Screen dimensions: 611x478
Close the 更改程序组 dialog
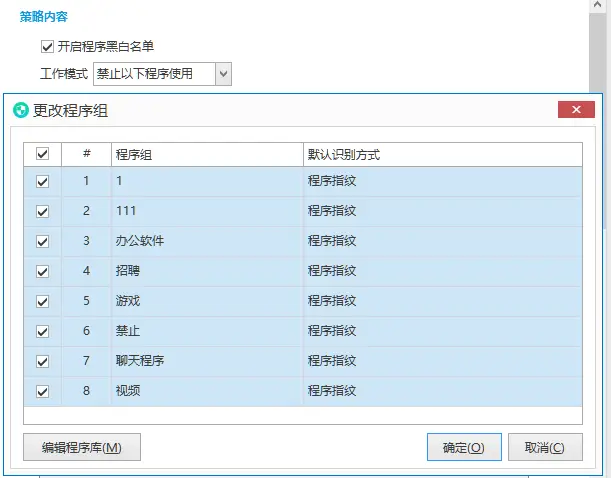click(x=576, y=111)
